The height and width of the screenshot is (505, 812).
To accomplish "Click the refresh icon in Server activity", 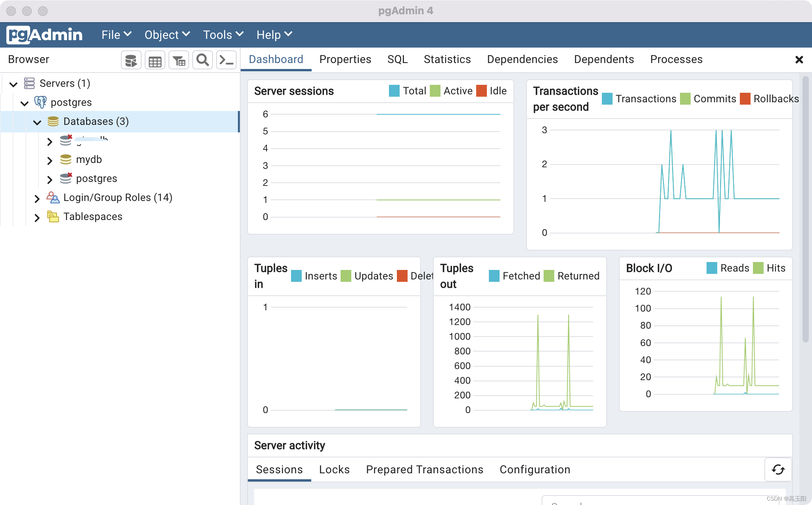I will 778,470.
